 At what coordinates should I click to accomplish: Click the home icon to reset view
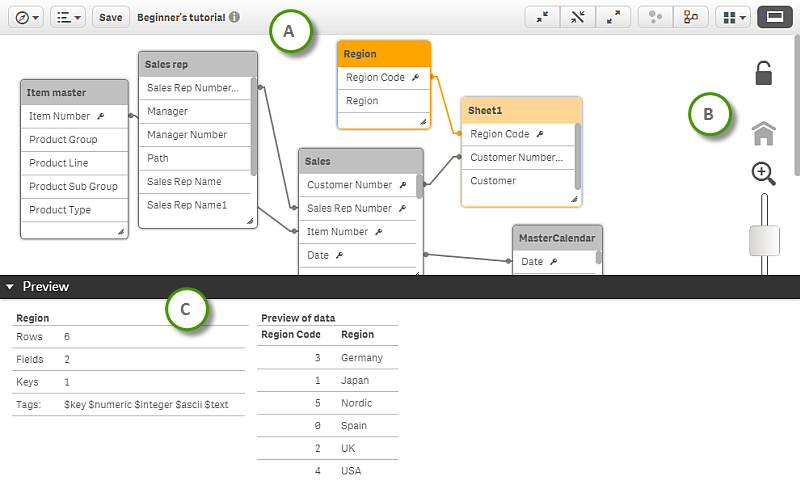click(763, 133)
